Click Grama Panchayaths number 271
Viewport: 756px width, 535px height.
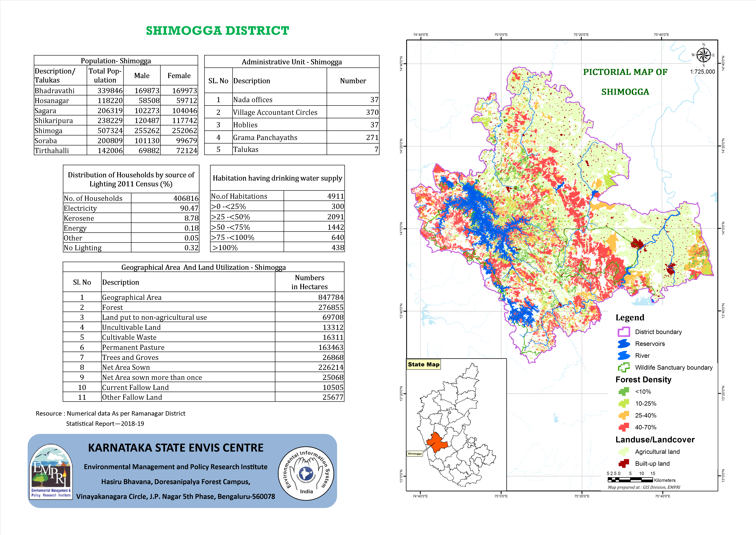[x=372, y=137]
